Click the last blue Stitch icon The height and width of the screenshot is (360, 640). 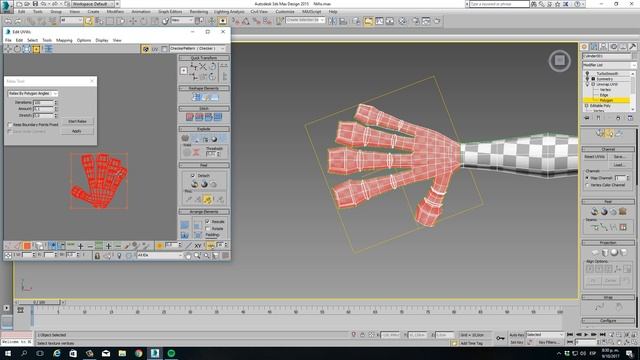(218, 118)
